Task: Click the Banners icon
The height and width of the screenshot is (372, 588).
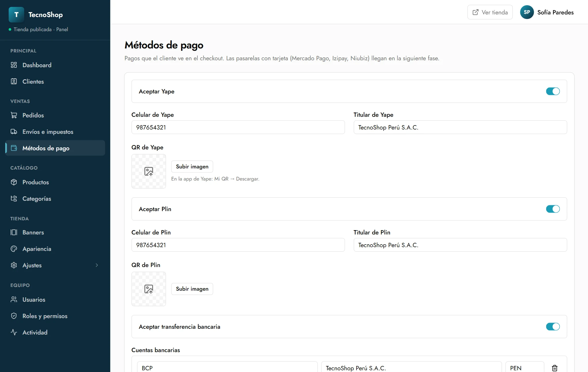Action: 14,232
